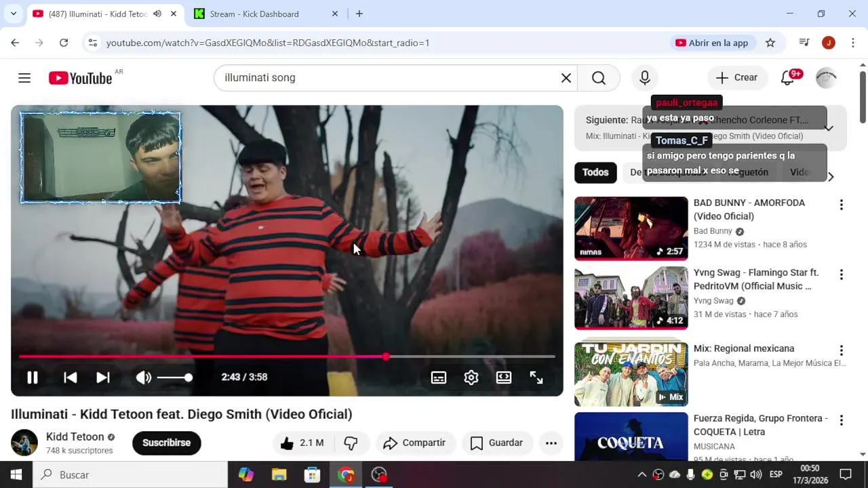
Task: Mute the tab via speaker icon
Action: [x=157, y=14]
